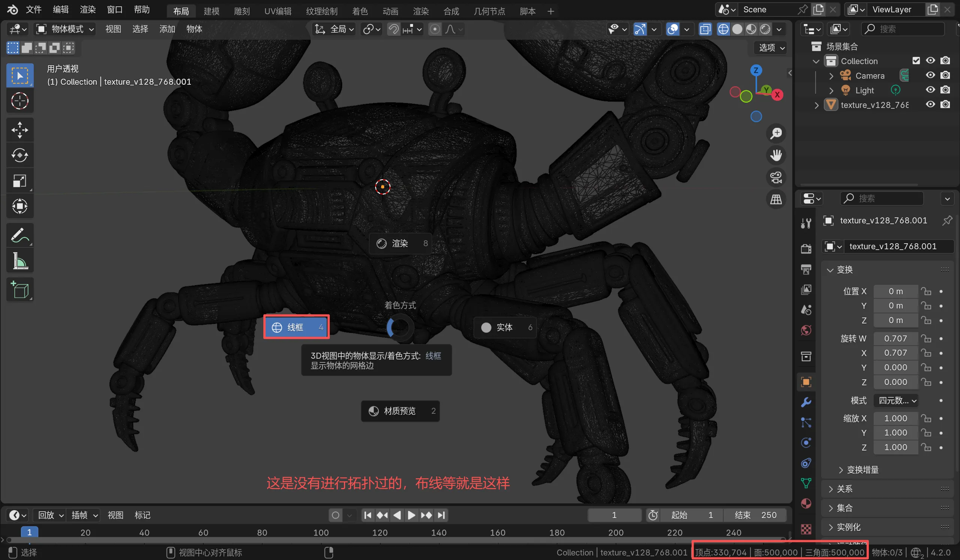Expand the 关系 panel section

tap(844, 489)
